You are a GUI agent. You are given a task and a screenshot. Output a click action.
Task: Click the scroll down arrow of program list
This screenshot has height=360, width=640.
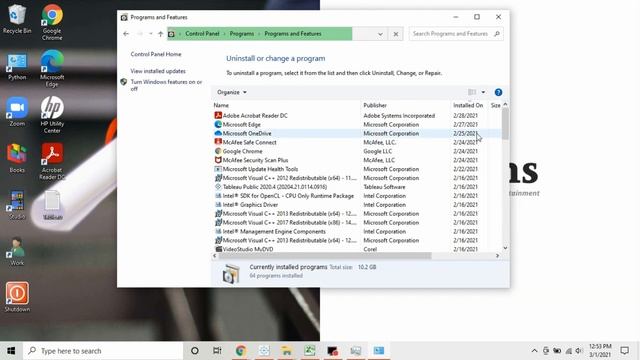click(x=505, y=248)
